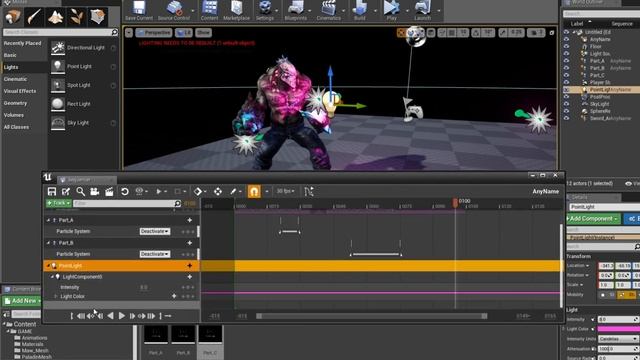Image resolution: width=640 pixels, height=360 pixels.
Task: Click the Launch toolbar icon
Action: 422,10
